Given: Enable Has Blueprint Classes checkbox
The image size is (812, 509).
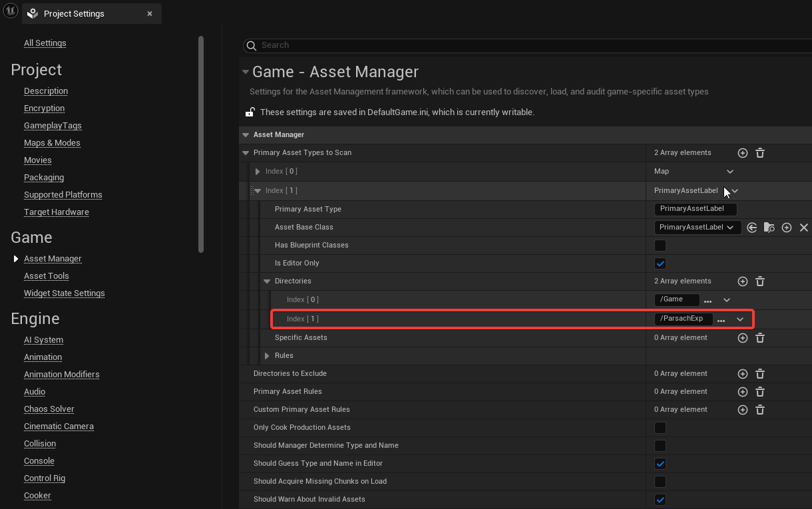Looking at the screenshot, I should pos(660,246).
